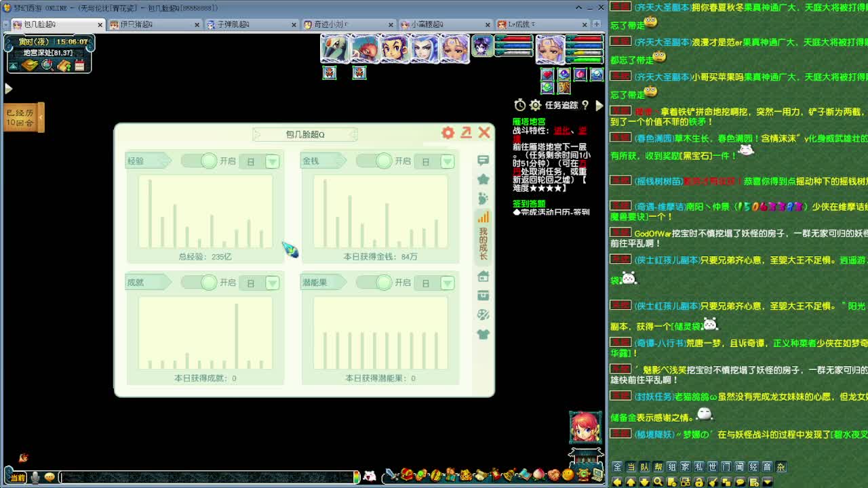Click the red-haired girl avatar above the toolbar

[585, 428]
